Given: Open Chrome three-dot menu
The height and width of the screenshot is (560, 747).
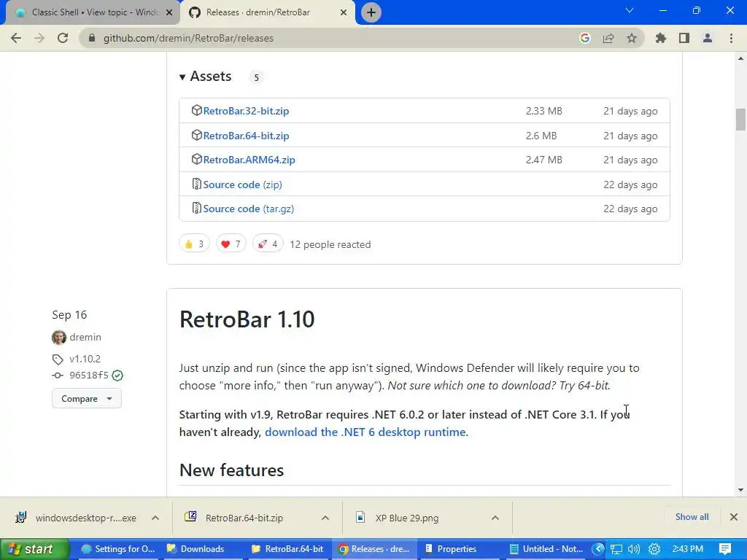Looking at the screenshot, I should [731, 38].
